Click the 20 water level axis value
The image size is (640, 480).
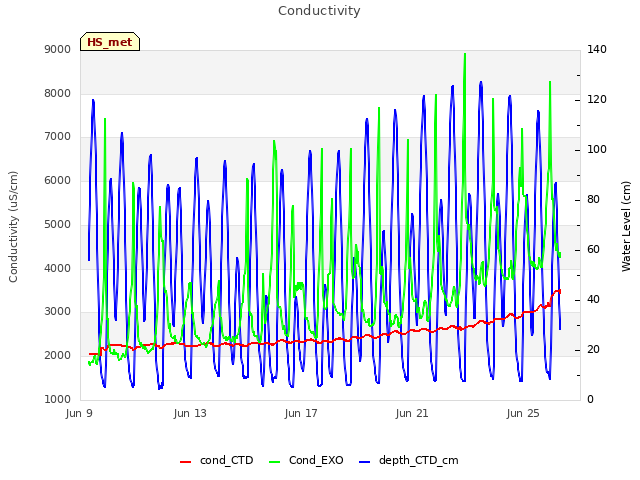coord(593,350)
